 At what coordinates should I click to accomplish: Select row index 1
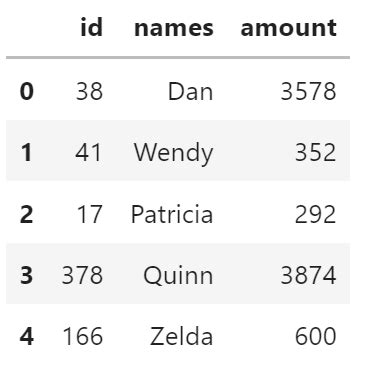(27, 152)
